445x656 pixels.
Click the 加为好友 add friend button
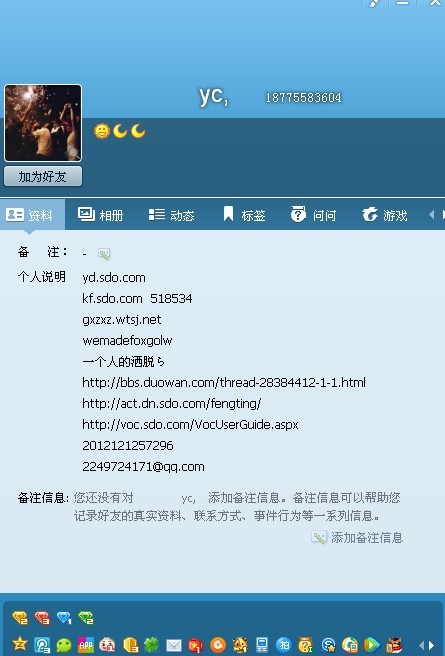(43, 177)
